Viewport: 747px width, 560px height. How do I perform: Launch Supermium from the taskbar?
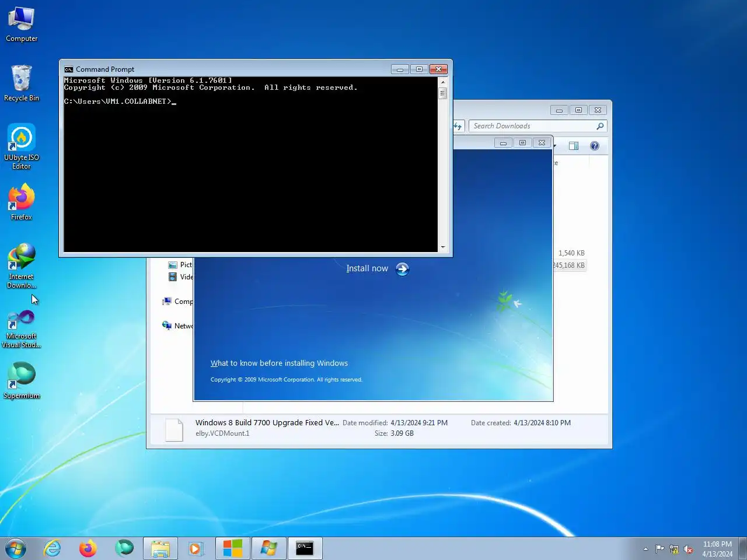pos(124,548)
